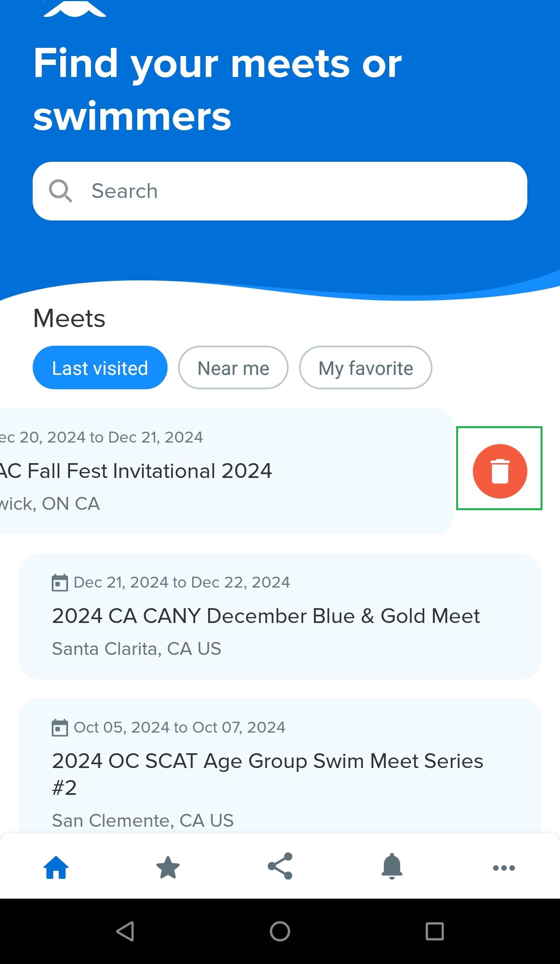Tap the search magnifier icon
This screenshot has width=560, height=964.
(x=61, y=191)
